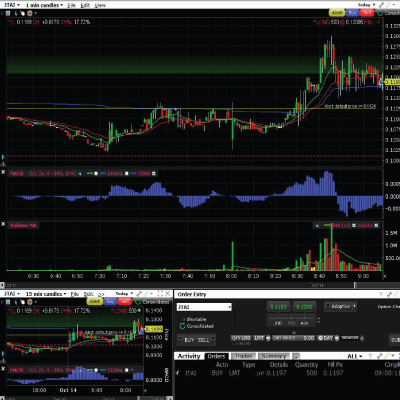400x400 pixels.
Task: Click the Volume legend left arrow
Action: [317, 225]
